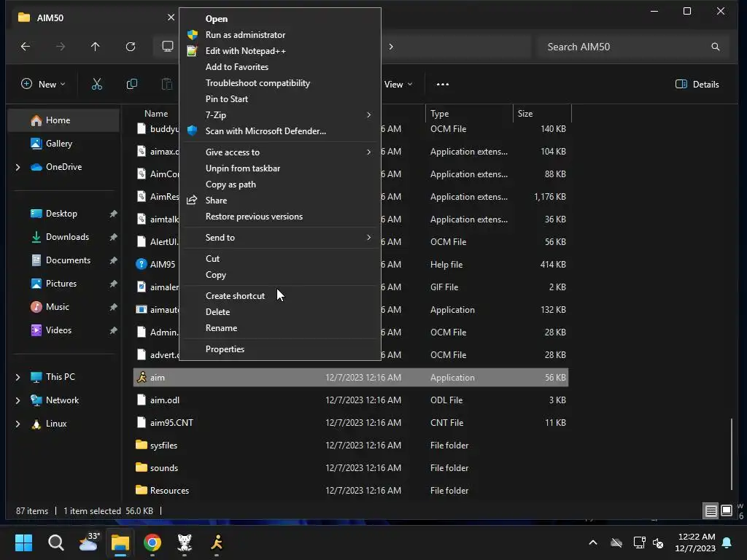Sort by the Size column header
The width and height of the screenshot is (747, 560).
pyautogui.click(x=542, y=114)
